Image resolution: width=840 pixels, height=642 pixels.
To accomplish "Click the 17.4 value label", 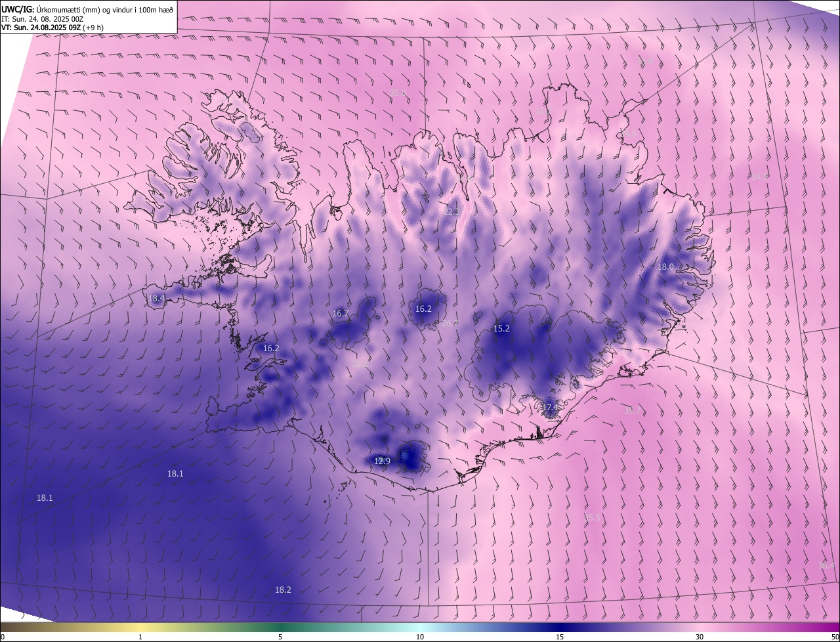I will (550, 408).
